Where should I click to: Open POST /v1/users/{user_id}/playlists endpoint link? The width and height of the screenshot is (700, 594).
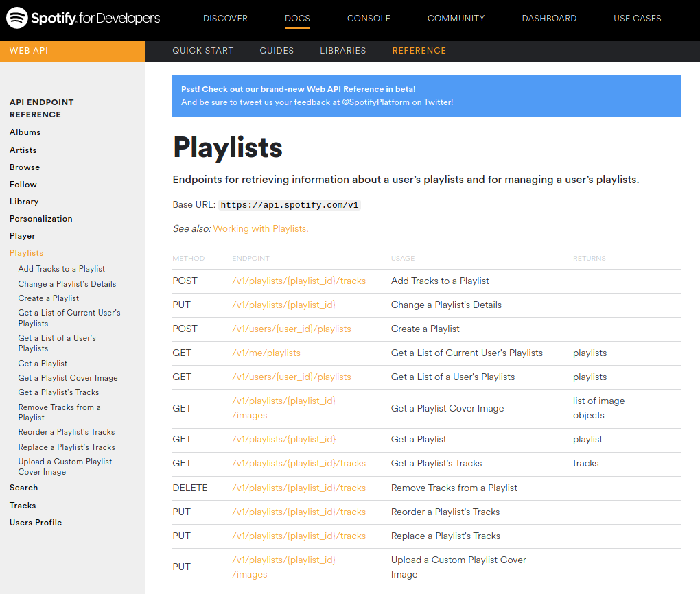pos(292,329)
